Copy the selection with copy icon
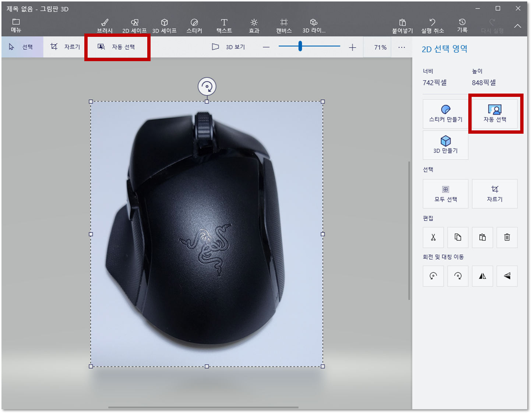This screenshot has width=532, height=414. click(x=458, y=237)
